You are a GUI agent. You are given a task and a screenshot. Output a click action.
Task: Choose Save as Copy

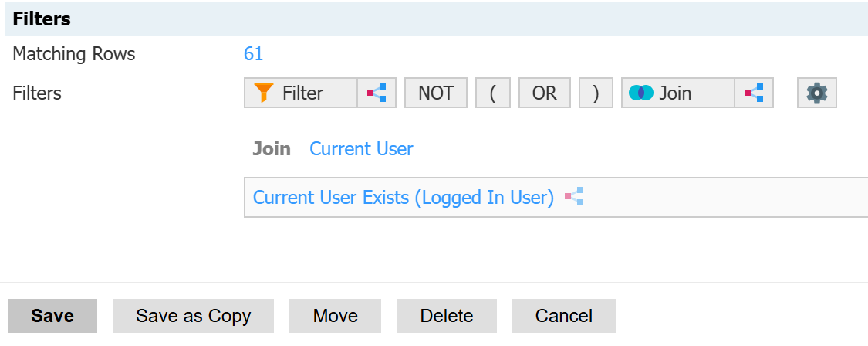coord(193,316)
